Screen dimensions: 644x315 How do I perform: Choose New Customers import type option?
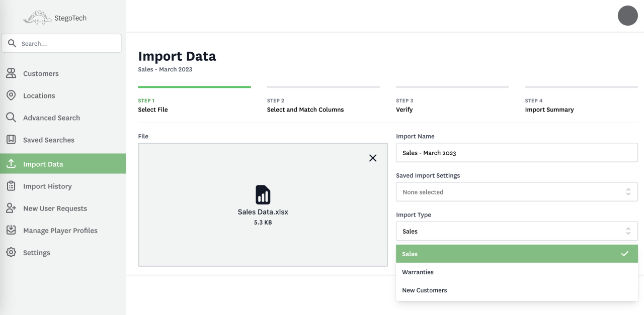point(517,290)
